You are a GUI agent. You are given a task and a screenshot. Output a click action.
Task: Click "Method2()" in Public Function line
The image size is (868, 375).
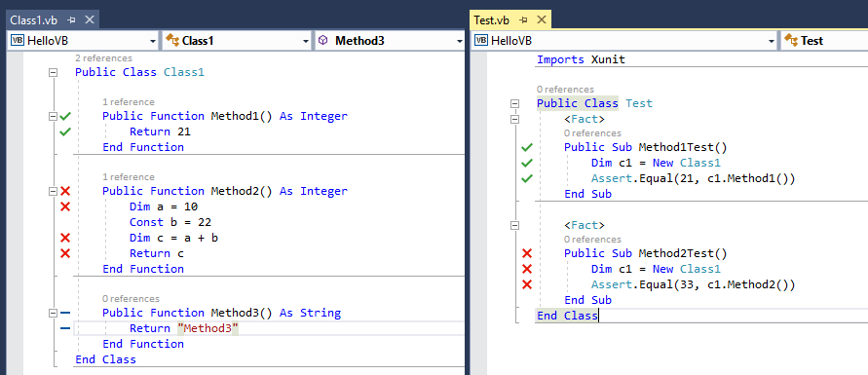point(242,191)
